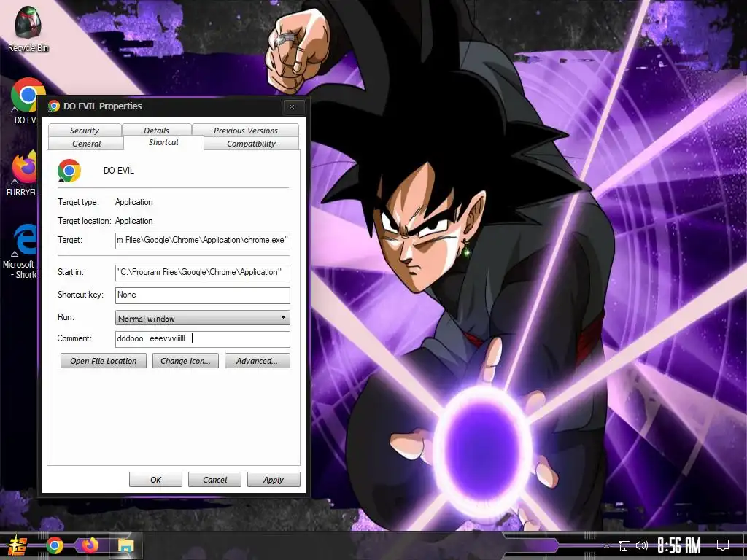Switch to the Security tab
Viewport: 747px width, 560px height.
(x=85, y=130)
